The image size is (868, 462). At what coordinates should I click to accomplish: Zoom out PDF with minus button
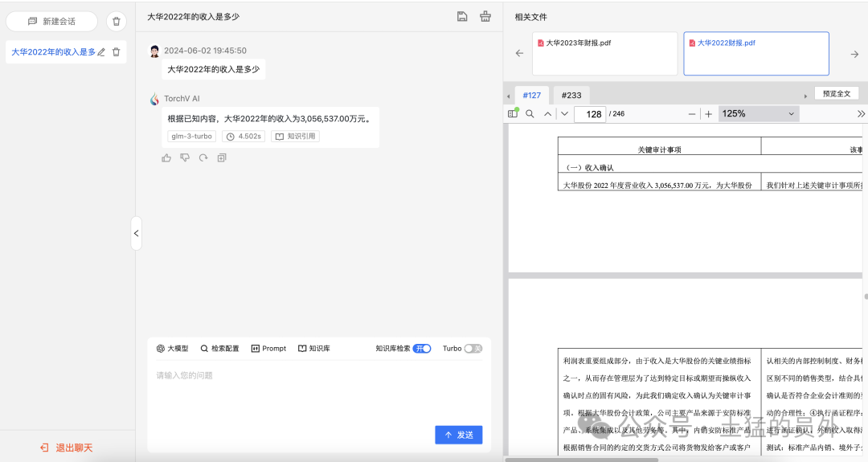[x=691, y=114]
